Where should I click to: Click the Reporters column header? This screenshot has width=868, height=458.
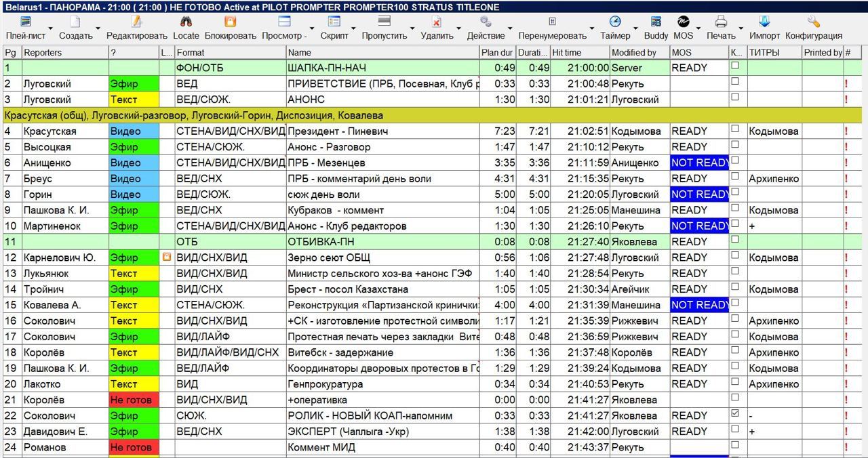click(65, 52)
